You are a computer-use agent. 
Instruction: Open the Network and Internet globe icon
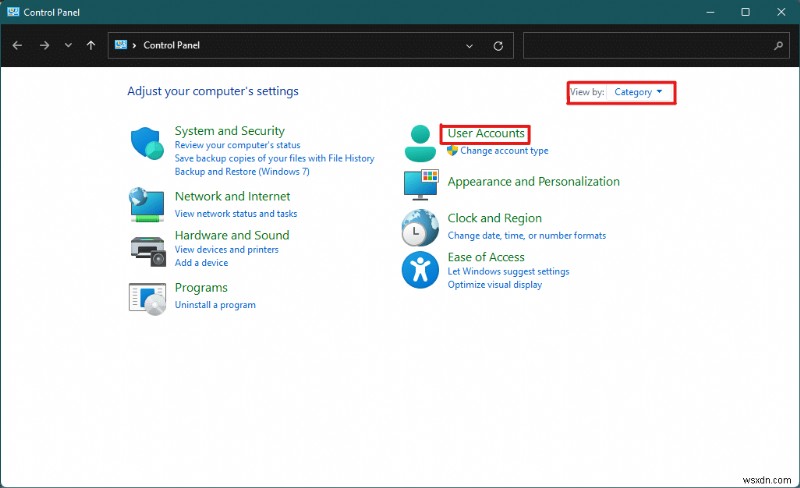(146, 204)
